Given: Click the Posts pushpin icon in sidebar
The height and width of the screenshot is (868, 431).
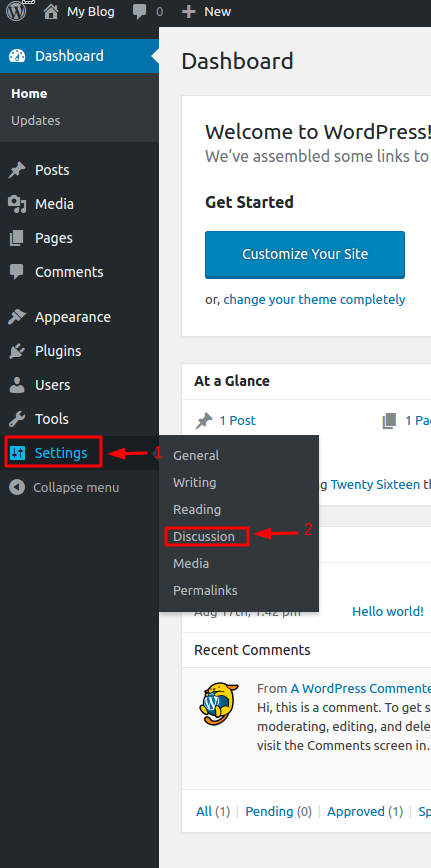Looking at the screenshot, I should 17,170.
